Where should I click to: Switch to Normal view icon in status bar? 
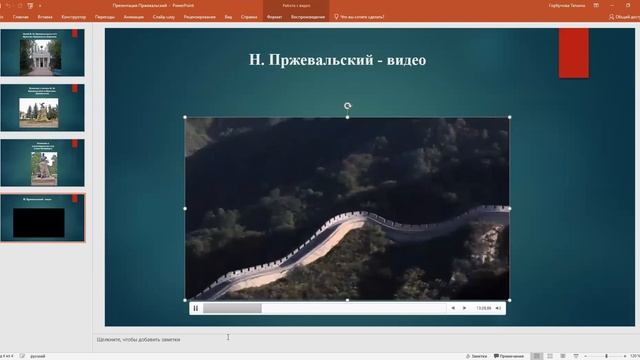coord(537,356)
